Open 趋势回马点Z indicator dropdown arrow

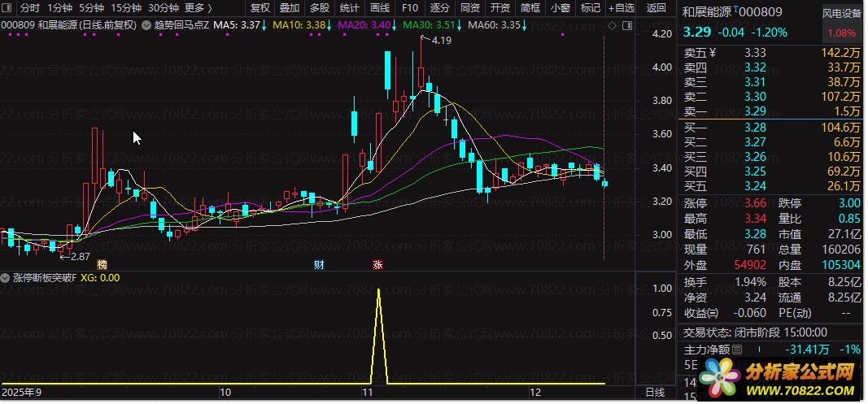click(146, 25)
